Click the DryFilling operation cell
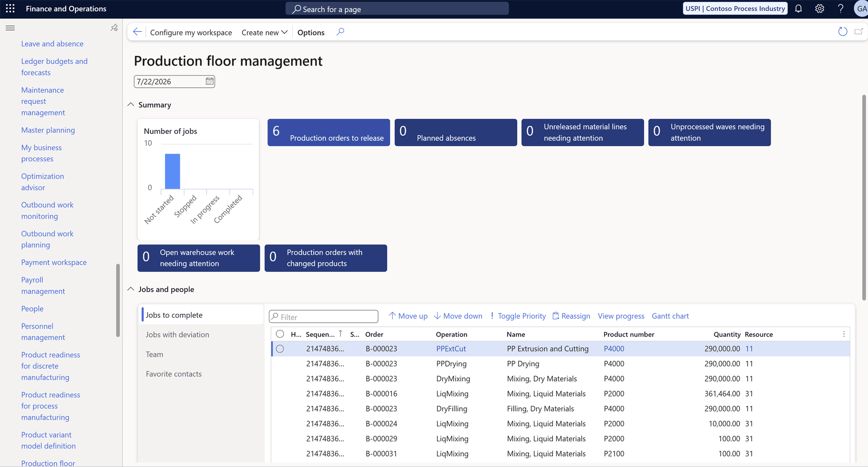The width and height of the screenshot is (868, 467). coord(452,409)
